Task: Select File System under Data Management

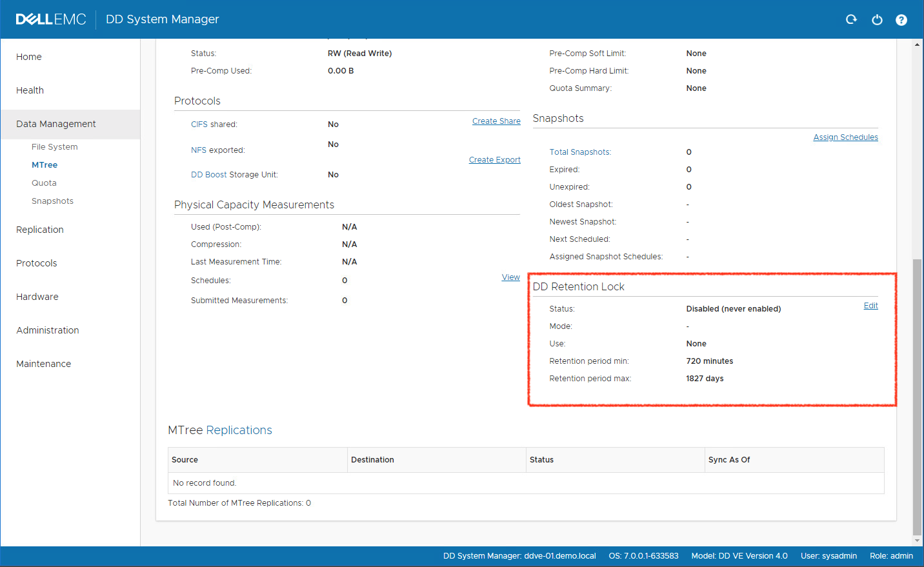Action: pyautogui.click(x=55, y=146)
